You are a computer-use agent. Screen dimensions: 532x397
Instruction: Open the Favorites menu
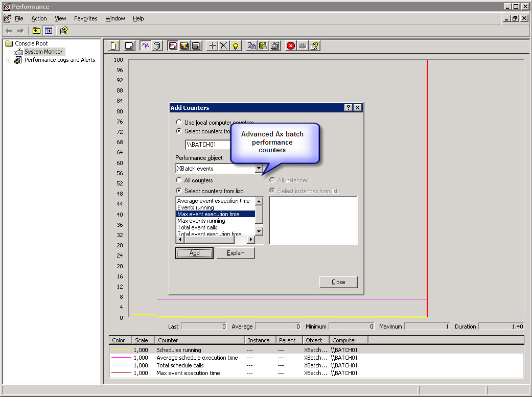[x=85, y=18]
